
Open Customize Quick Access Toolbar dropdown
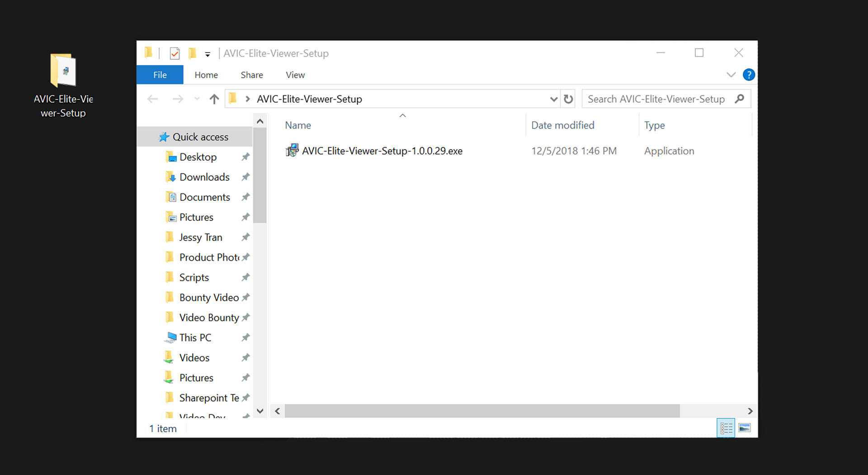click(208, 54)
